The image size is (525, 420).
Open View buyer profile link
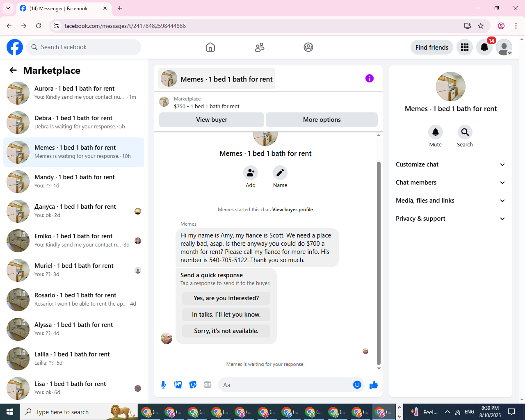292,210
